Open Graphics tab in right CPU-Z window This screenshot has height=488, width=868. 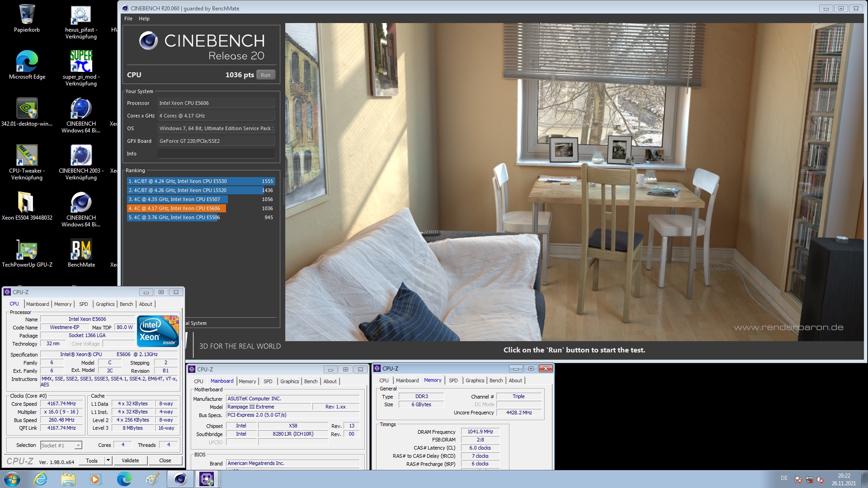pos(475,380)
